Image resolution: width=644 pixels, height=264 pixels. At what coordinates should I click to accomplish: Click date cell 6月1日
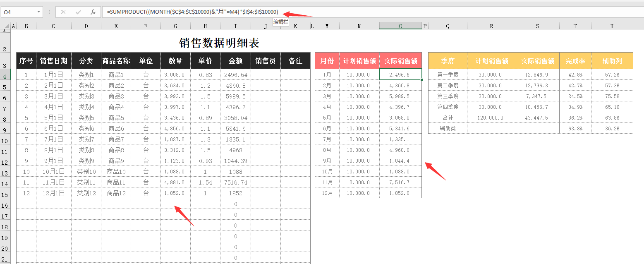(54, 128)
